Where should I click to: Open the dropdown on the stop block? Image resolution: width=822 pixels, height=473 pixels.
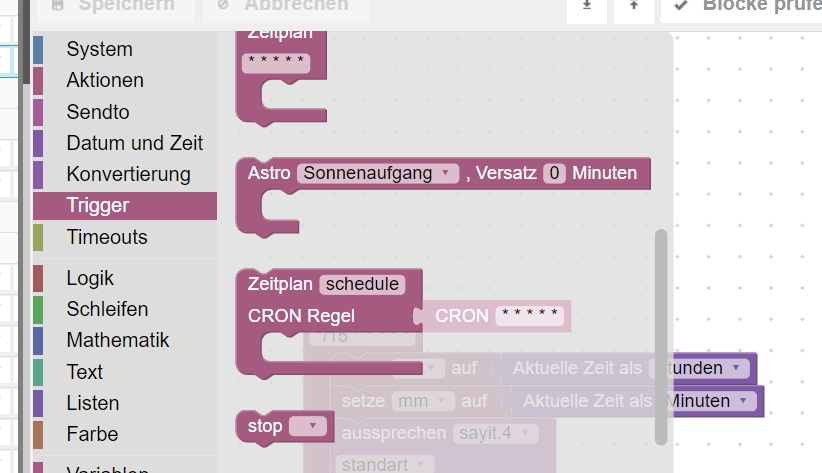tap(308, 426)
